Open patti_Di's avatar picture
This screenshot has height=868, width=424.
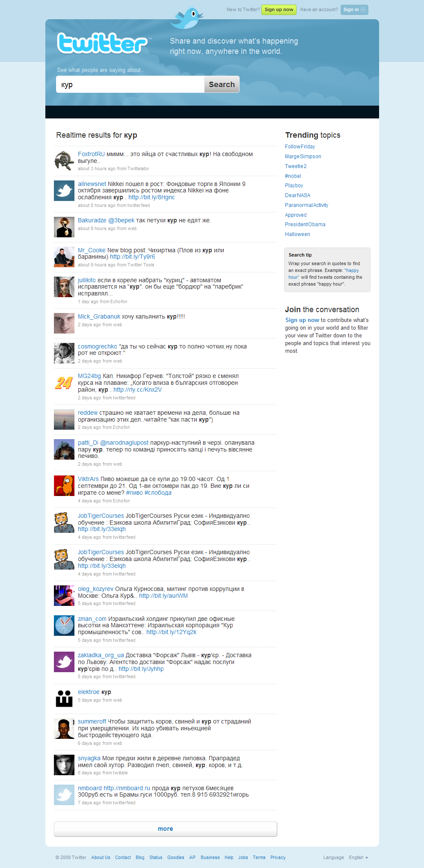(x=64, y=449)
